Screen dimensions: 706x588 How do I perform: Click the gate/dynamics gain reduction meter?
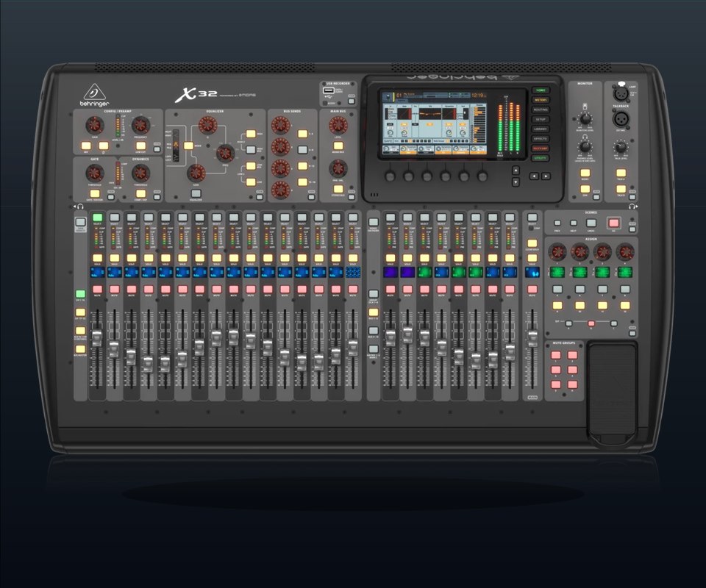click(118, 173)
